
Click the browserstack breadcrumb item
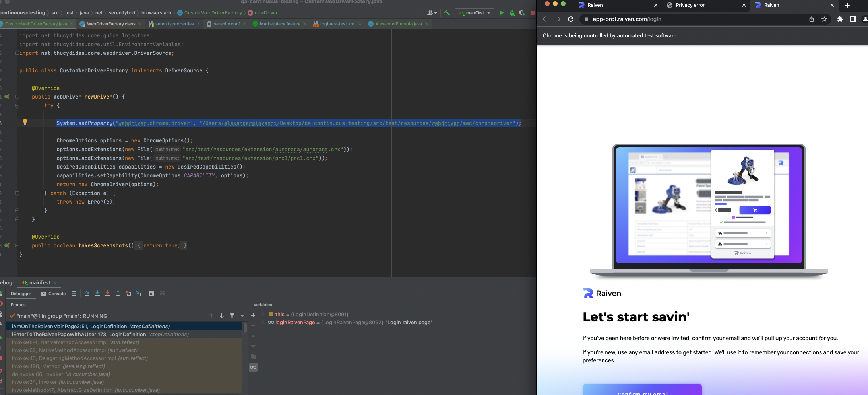point(157,13)
